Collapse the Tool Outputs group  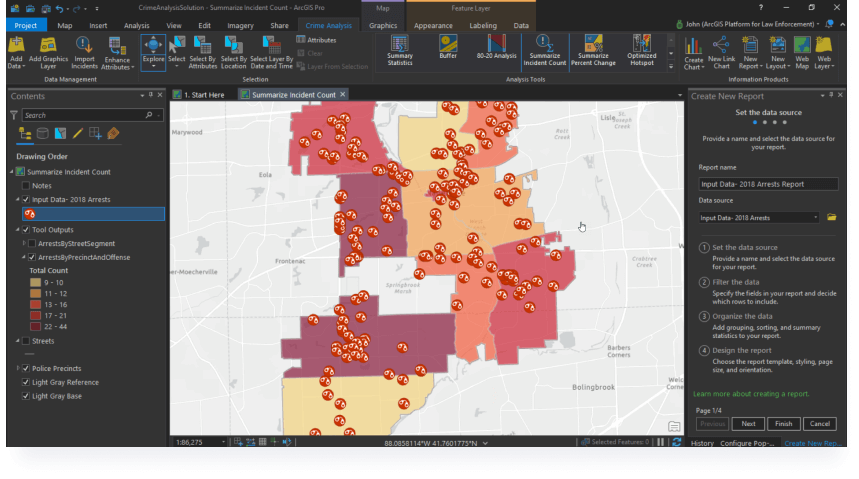click(x=18, y=230)
